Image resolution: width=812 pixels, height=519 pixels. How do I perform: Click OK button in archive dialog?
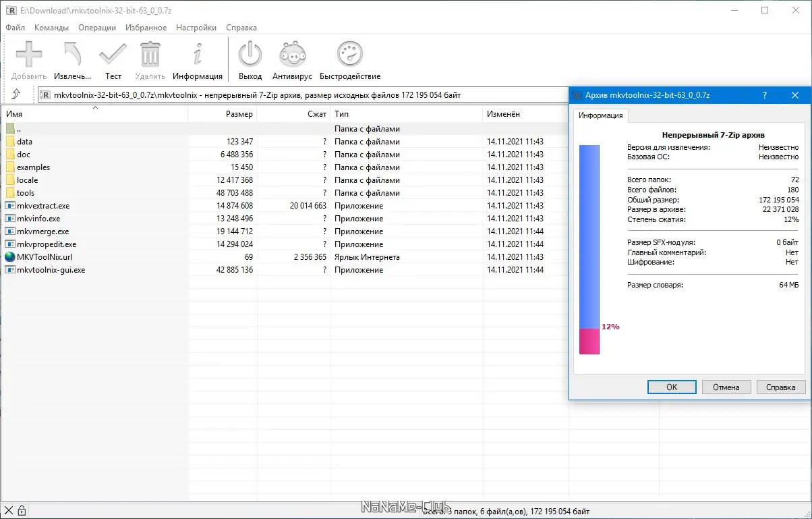coord(672,387)
